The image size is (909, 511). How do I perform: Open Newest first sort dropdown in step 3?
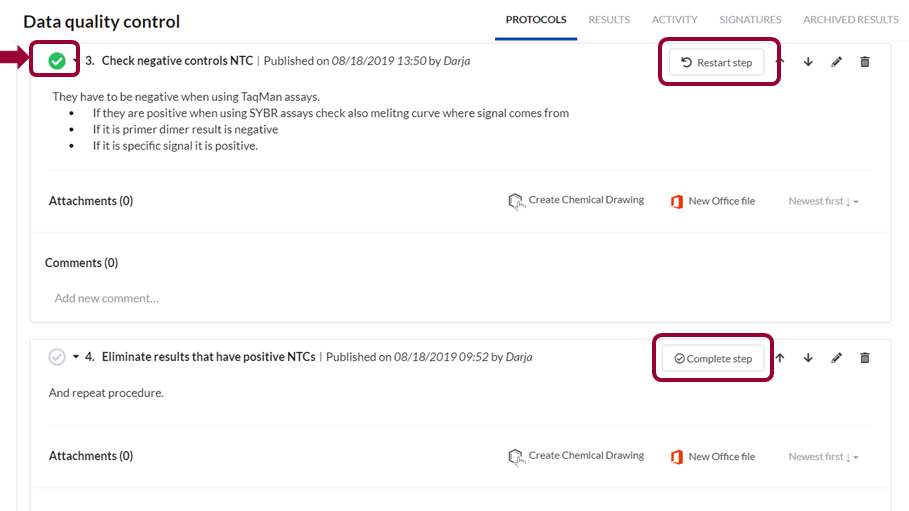click(x=823, y=201)
